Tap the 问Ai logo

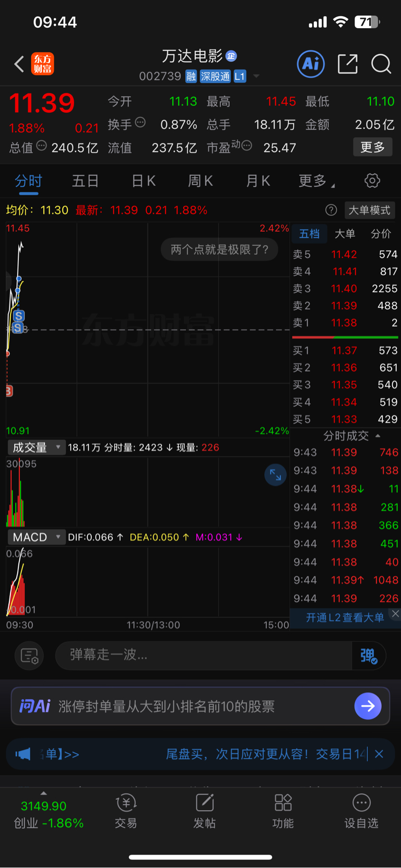pyautogui.click(x=34, y=706)
